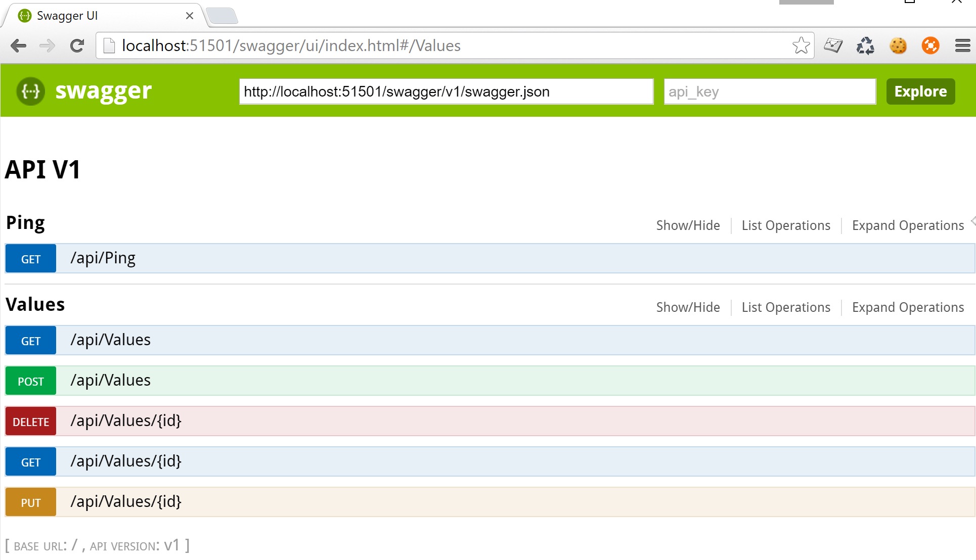
Task: Expand Operations for Values section
Action: (x=908, y=307)
